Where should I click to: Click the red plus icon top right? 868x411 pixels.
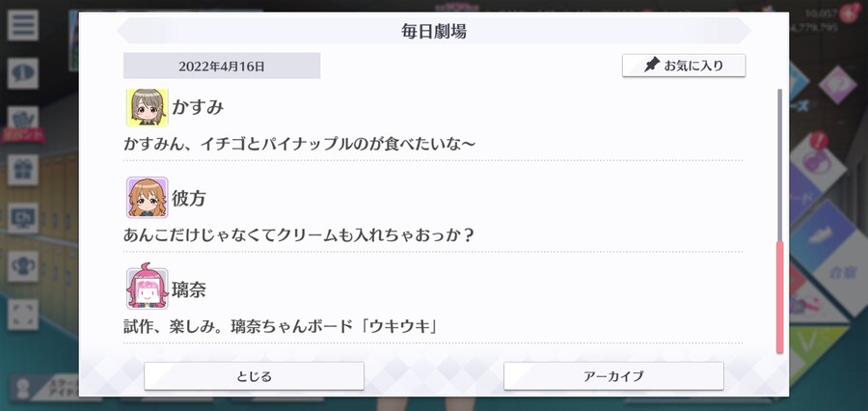[849, 13]
